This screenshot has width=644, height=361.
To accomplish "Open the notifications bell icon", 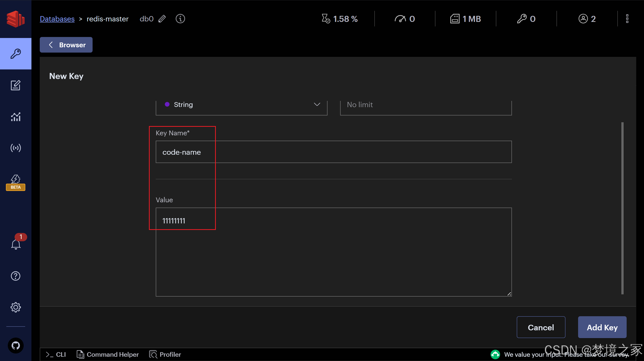I will [x=16, y=244].
